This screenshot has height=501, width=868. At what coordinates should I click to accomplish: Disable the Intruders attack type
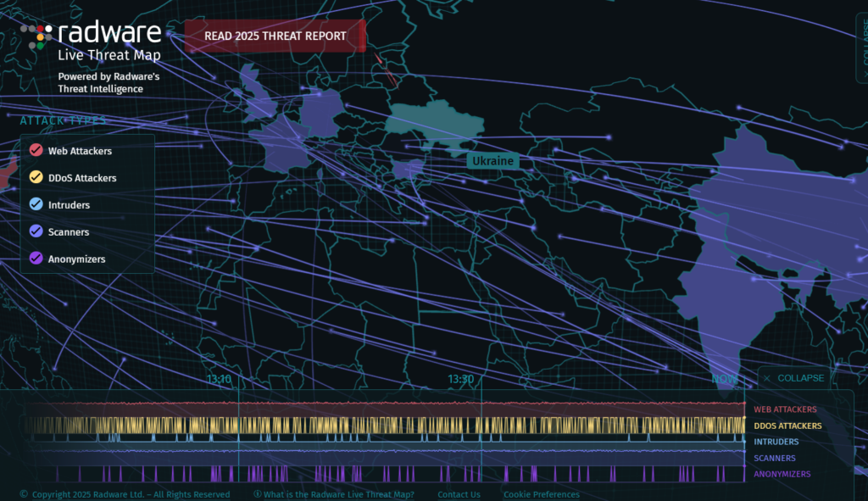pyautogui.click(x=36, y=204)
